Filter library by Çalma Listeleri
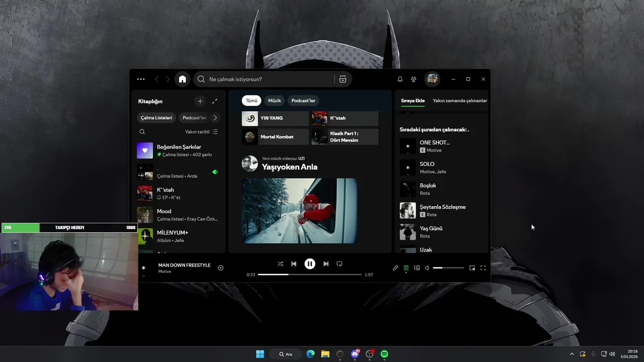 [x=156, y=118]
